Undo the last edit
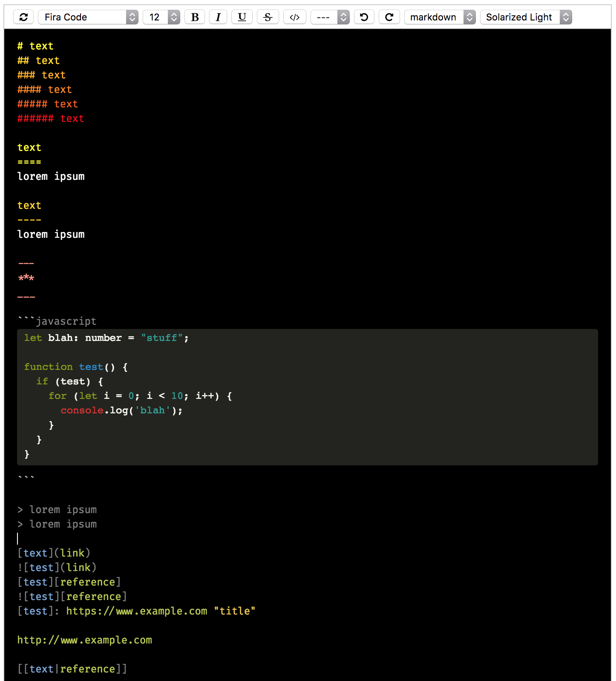The width and height of the screenshot is (616, 681). [364, 17]
